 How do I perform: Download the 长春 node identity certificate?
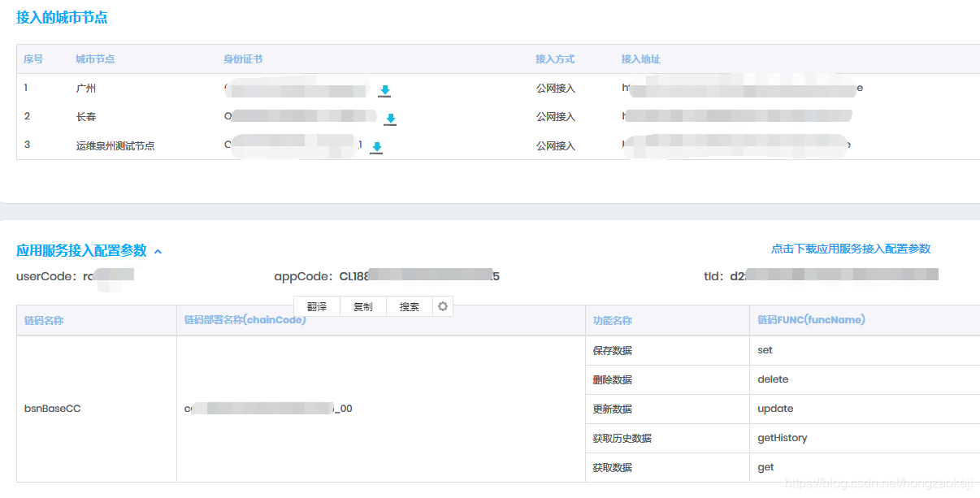tap(390, 119)
